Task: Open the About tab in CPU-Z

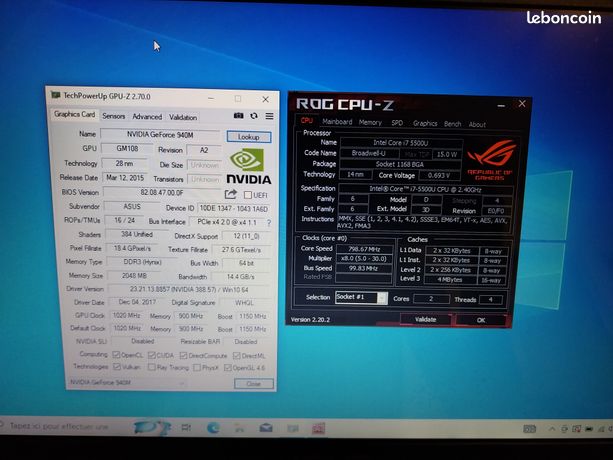Action: (477, 125)
